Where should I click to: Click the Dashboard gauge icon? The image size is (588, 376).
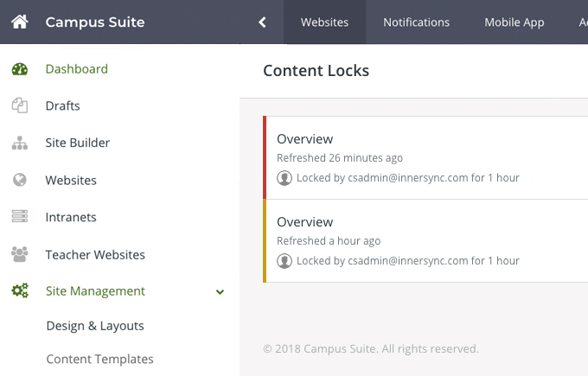pyautogui.click(x=20, y=69)
